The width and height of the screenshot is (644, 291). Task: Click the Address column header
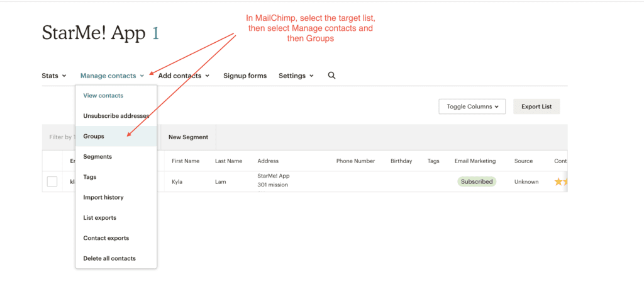268,161
